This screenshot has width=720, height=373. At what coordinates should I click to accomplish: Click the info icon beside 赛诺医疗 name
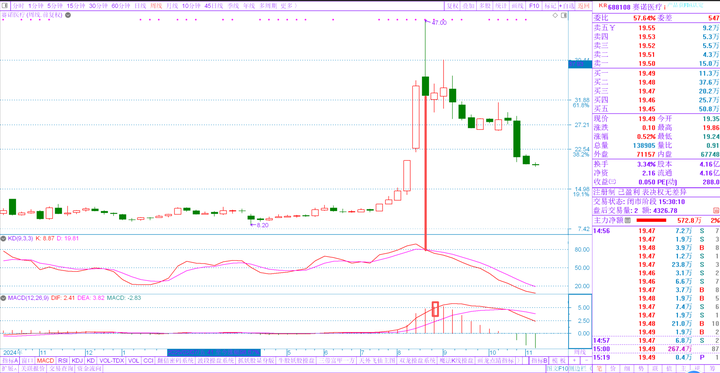click(x=652, y=7)
